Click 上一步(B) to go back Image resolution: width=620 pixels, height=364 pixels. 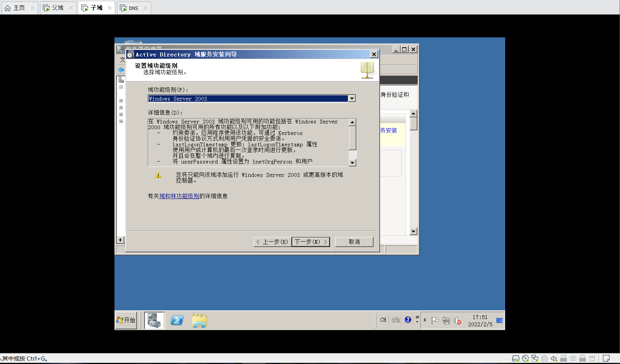pos(272,242)
